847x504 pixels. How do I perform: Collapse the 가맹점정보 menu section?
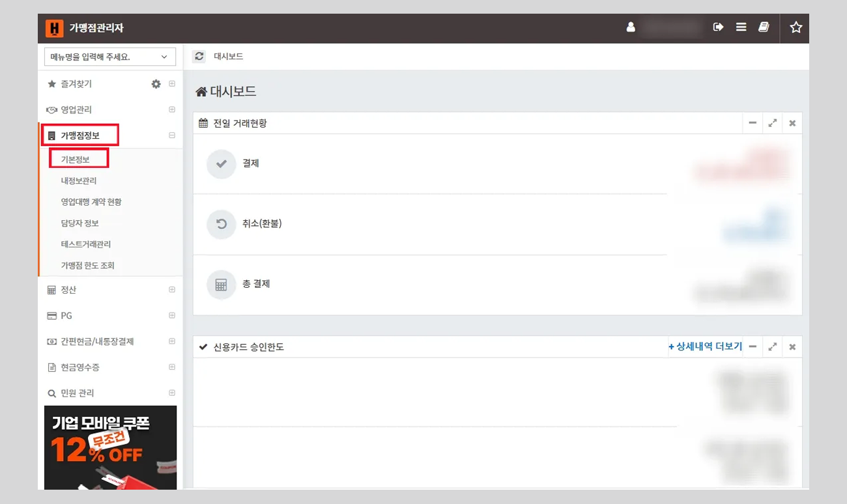click(172, 135)
